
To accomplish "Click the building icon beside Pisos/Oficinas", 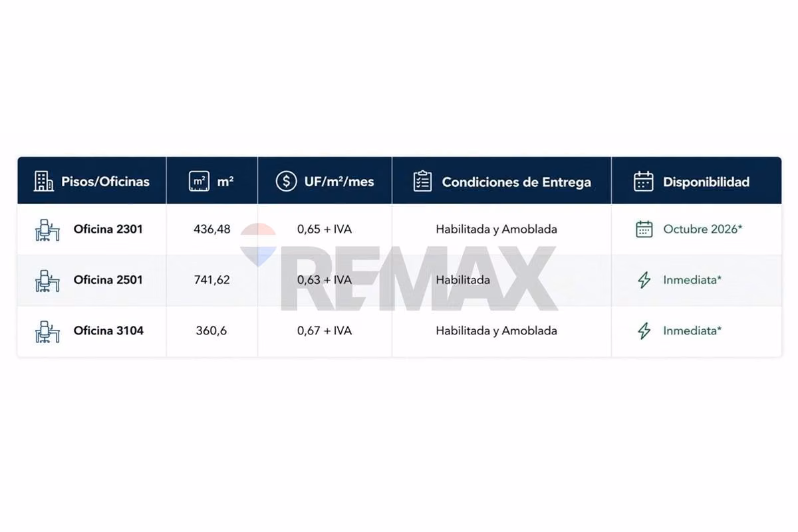I will point(44,181).
